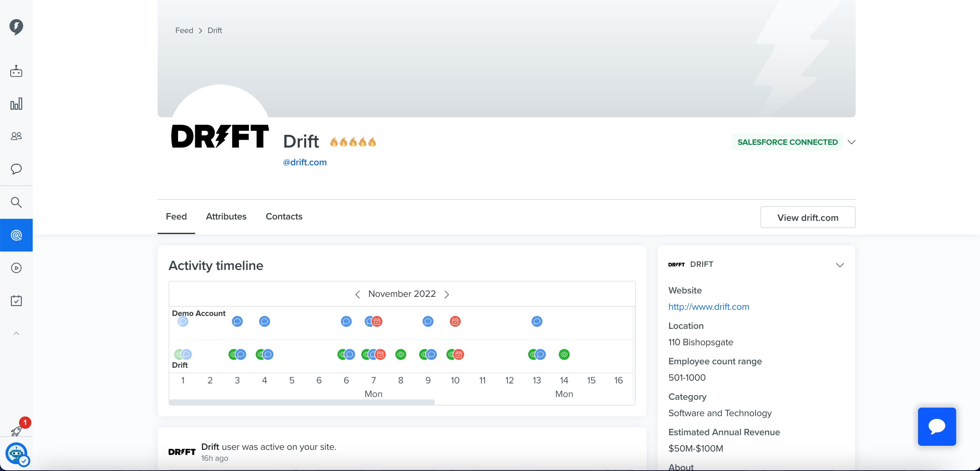Expand the Salesforce Connected dropdown

click(851, 142)
